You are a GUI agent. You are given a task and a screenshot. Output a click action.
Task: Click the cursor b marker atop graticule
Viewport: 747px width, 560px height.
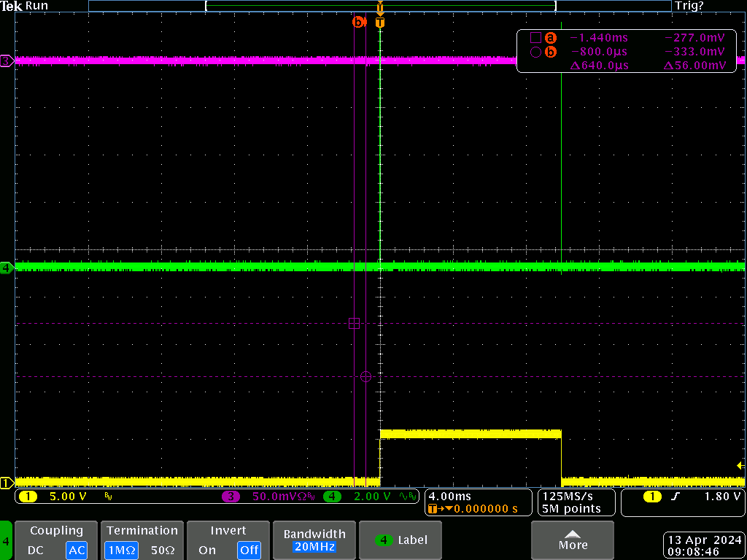pyautogui.click(x=358, y=22)
